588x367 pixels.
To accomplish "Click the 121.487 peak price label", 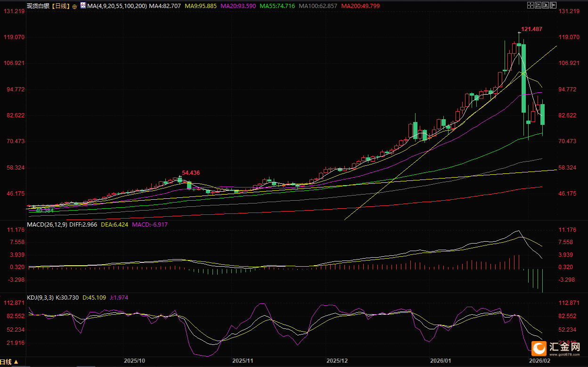I will point(531,29).
